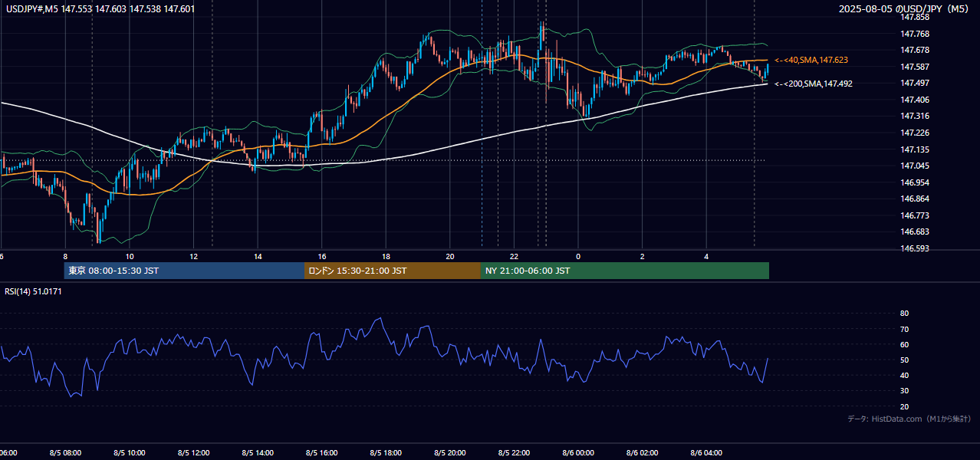Screen dimensions: 980x460
Task: Click hour label 16 below price chart
Action: [322, 256]
